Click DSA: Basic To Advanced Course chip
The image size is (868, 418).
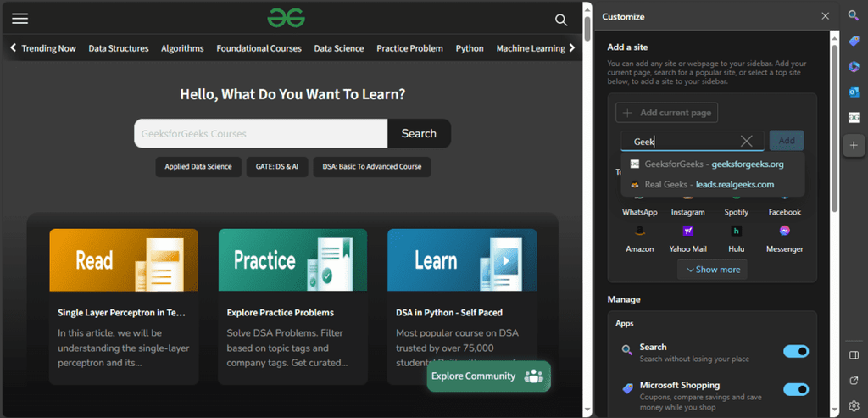(372, 167)
